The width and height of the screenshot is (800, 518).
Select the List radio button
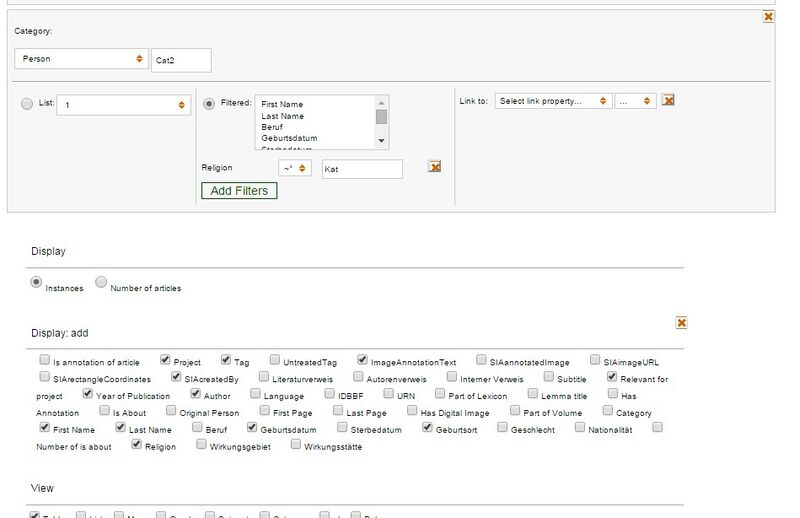[27, 104]
